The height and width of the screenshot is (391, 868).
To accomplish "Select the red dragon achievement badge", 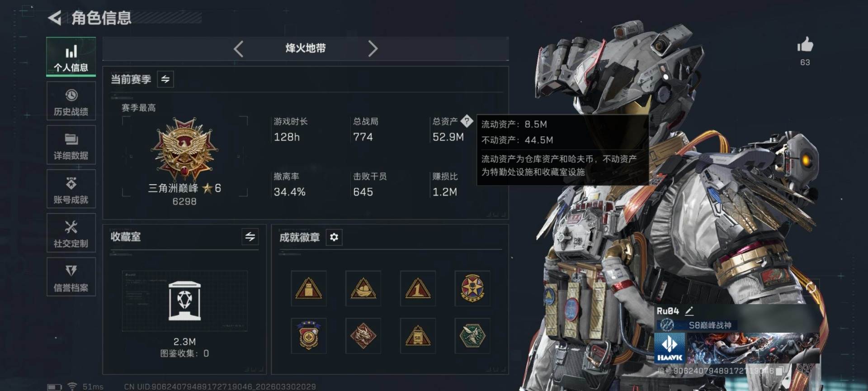I will pyautogui.click(x=363, y=336).
